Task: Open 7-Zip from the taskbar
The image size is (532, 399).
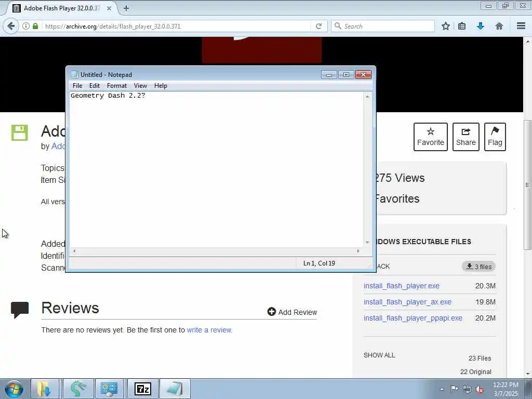Action: 142,389
